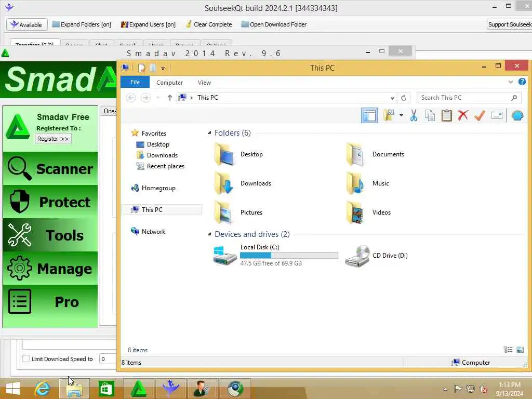Open the folder options checkbox icon
This screenshot has height=399, width=532.
pos(389,116)
